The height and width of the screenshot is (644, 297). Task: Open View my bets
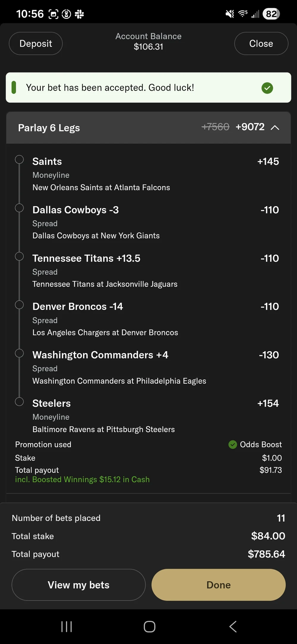[x=78, y=585]
